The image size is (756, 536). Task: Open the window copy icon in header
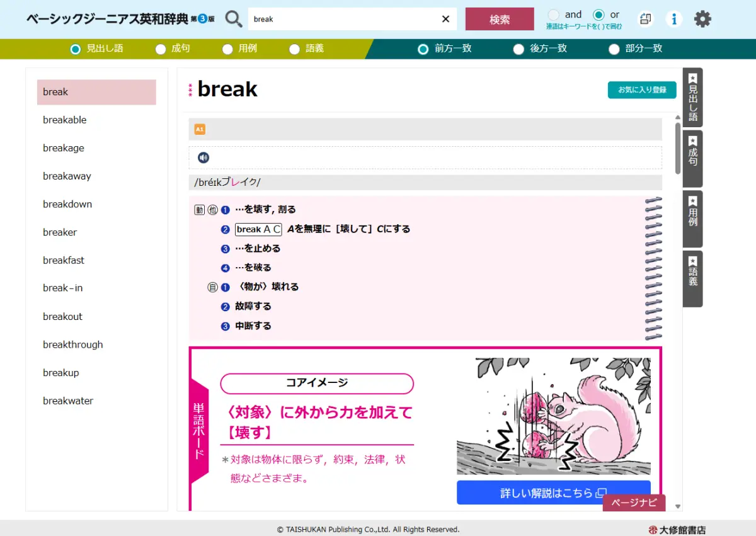point(645,19)
